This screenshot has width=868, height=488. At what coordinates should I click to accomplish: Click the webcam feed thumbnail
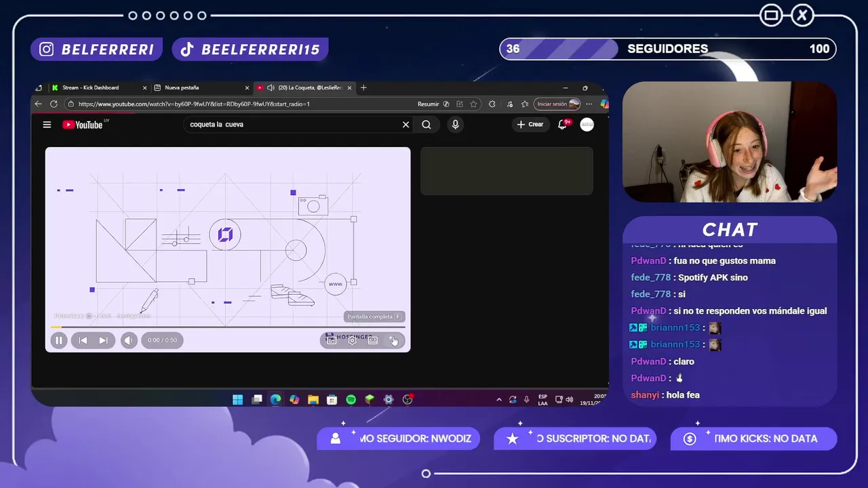point(730,142)
